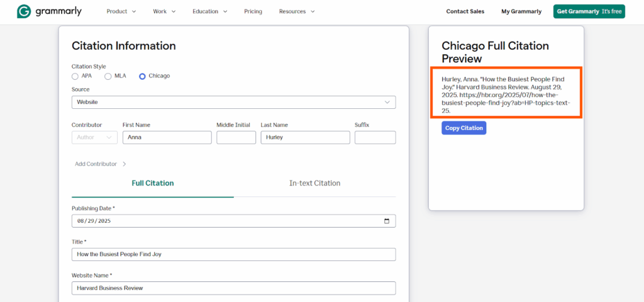Open the calendar picker icon in the date field

pos(387,221)
